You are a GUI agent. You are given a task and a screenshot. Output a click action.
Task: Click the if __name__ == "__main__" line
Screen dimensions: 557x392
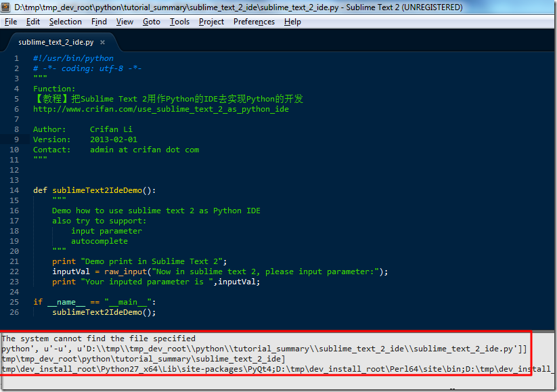[x=95, y=302]
